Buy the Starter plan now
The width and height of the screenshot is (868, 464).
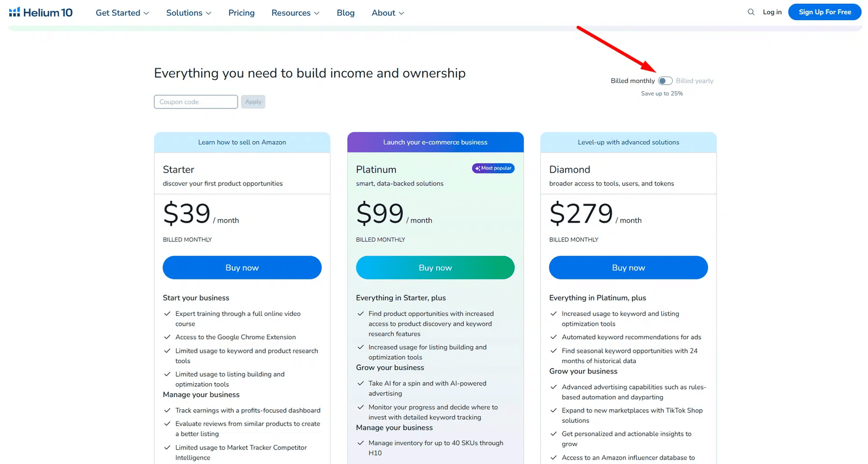coord(242,268)
